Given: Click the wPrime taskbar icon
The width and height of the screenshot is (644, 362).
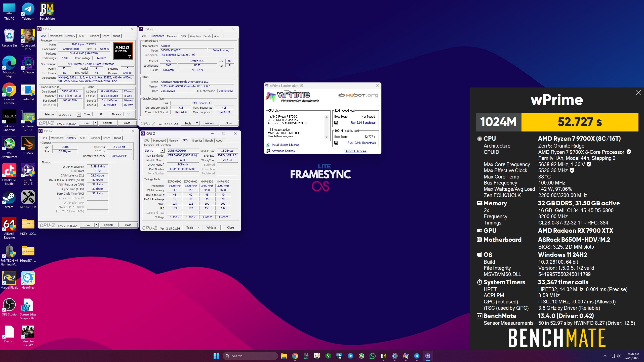Looking at the screenshot, I should click(x=406, y=356).
